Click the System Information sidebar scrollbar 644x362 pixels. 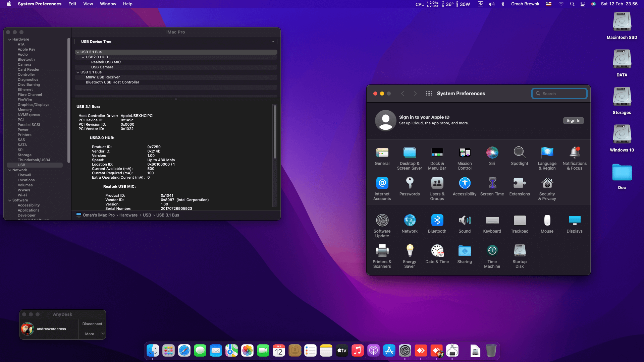(69, 101)
